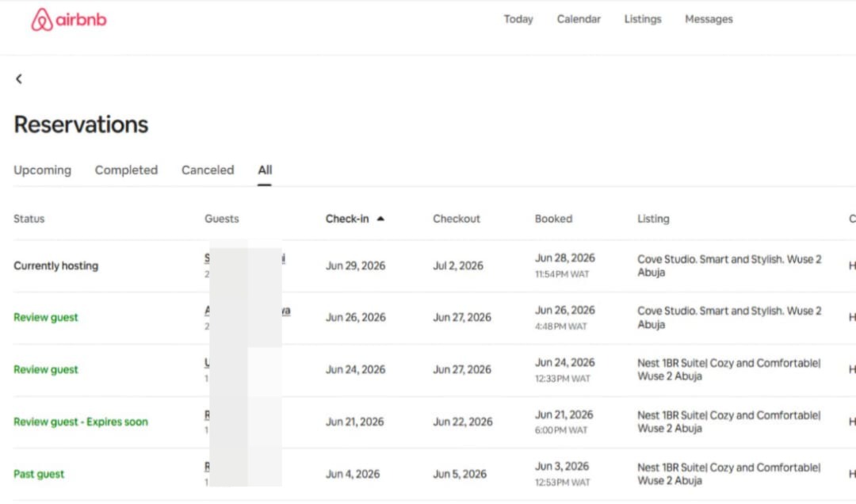This screenshot has height=504, width=856.
Task: Click the Past guest status link
Action: click(39, 475)
